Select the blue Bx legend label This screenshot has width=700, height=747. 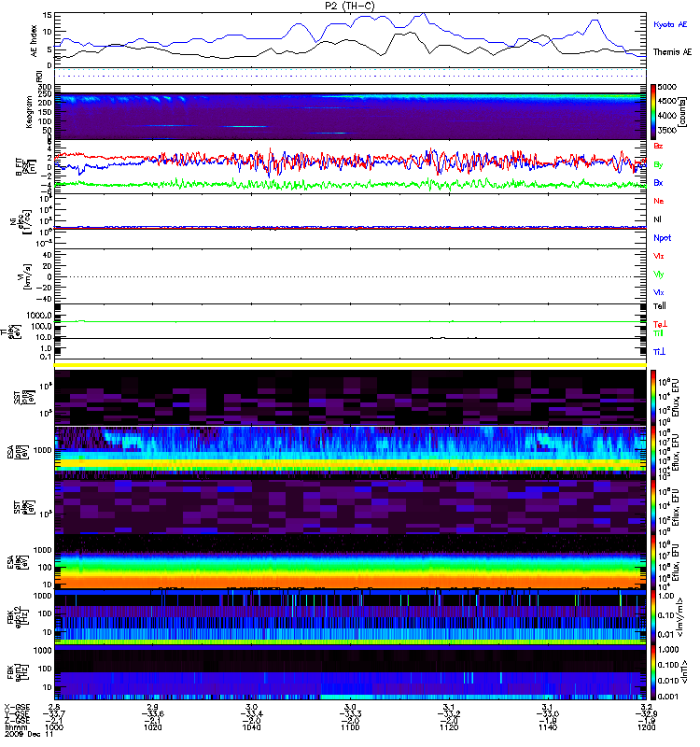point(658,183)
